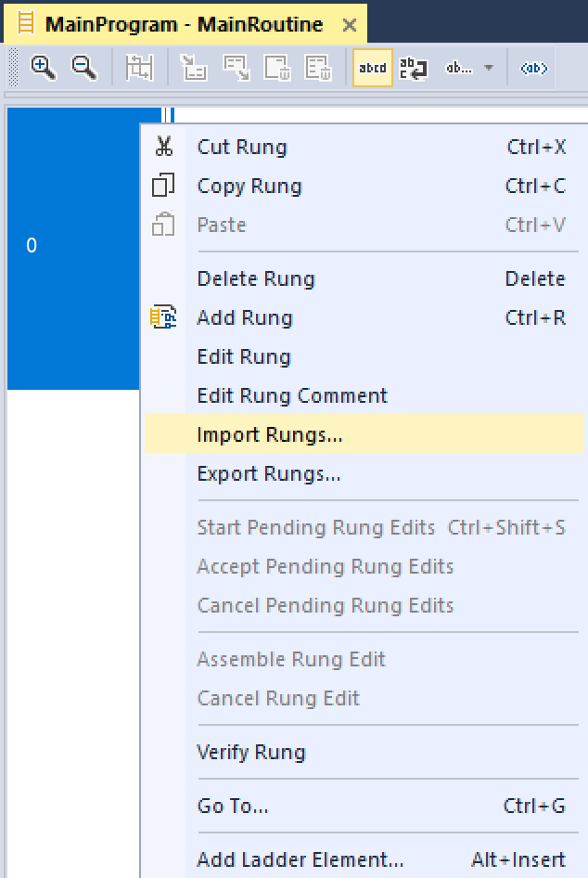
Task: Click the scissors icon beside Cut Rung
Action: click(164, 147)
